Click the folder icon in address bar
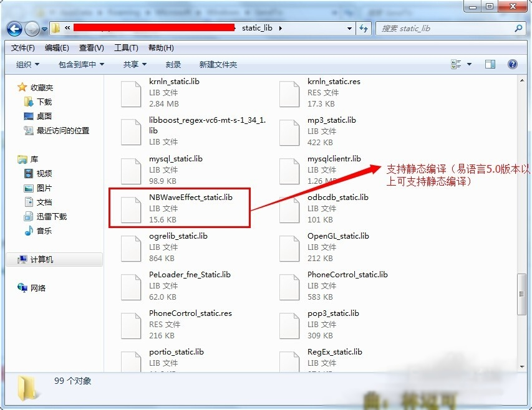Viewport: 532px width, 410px height. point(56,28)
